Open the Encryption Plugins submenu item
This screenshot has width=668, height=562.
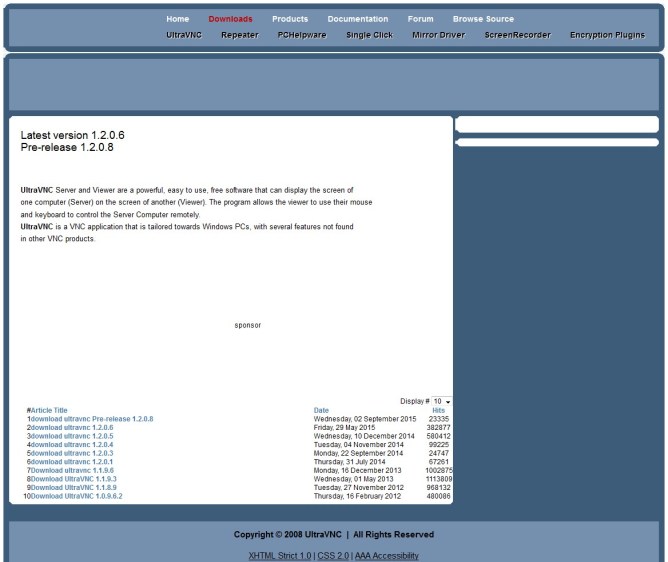pos(608,35)
